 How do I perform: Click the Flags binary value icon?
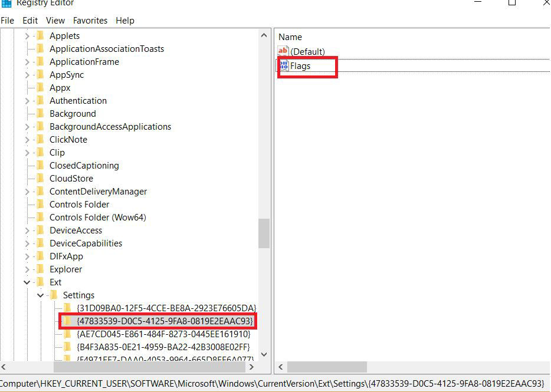coord(284,65)
